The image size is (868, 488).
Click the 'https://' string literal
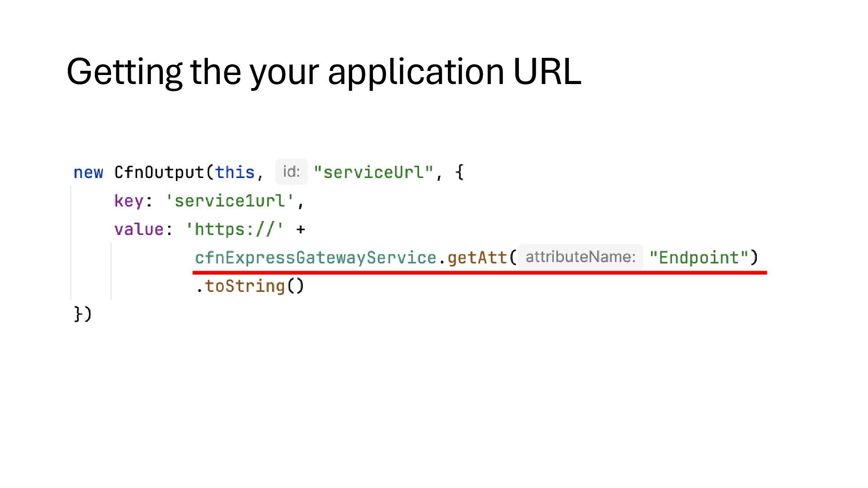[x=235, y=229]
